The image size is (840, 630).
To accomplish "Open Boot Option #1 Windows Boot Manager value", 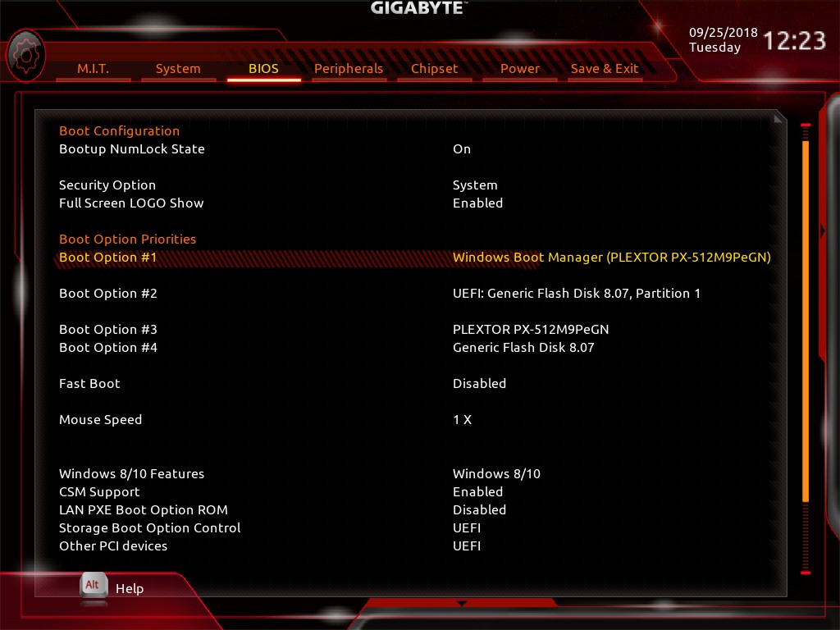I will pos(612,257).
